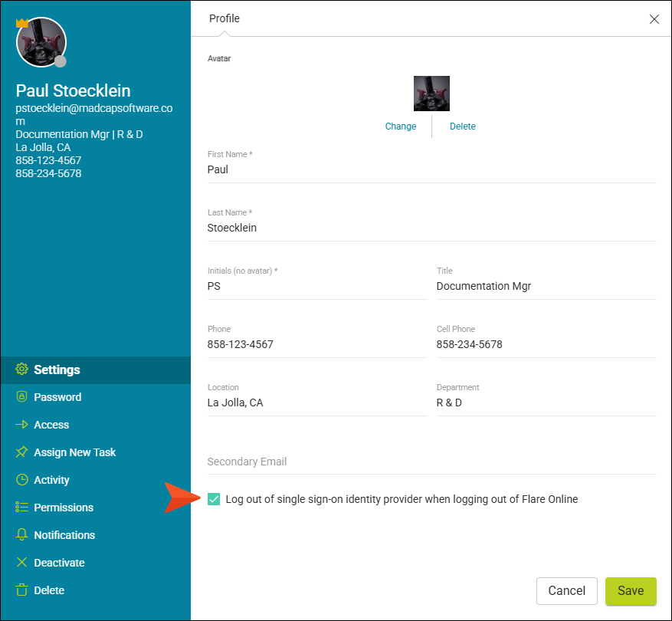Select Access in the sidebar
Image resolution: width=672 pixels, height=621 pixels.
pyautogui.click(x=96, y=425)
